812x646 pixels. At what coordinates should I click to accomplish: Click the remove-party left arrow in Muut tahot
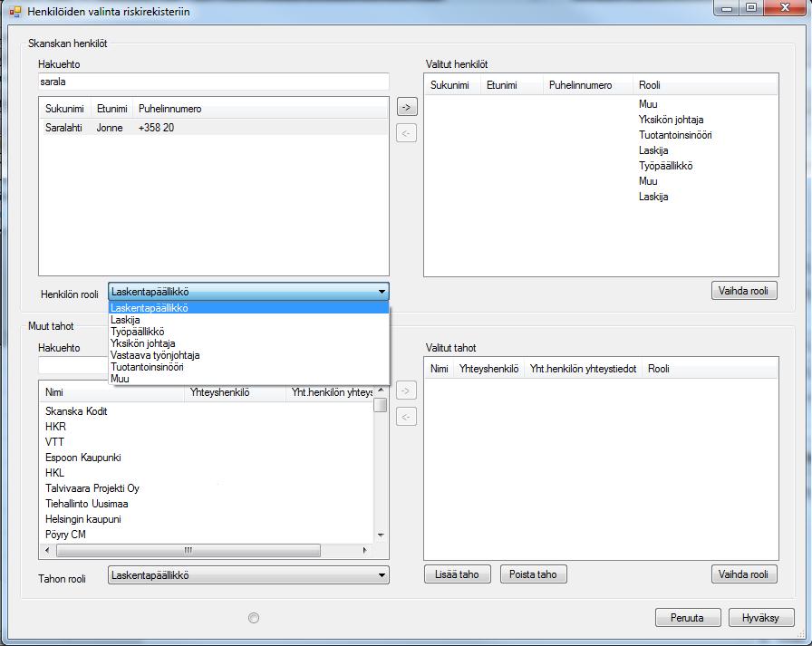407,417
